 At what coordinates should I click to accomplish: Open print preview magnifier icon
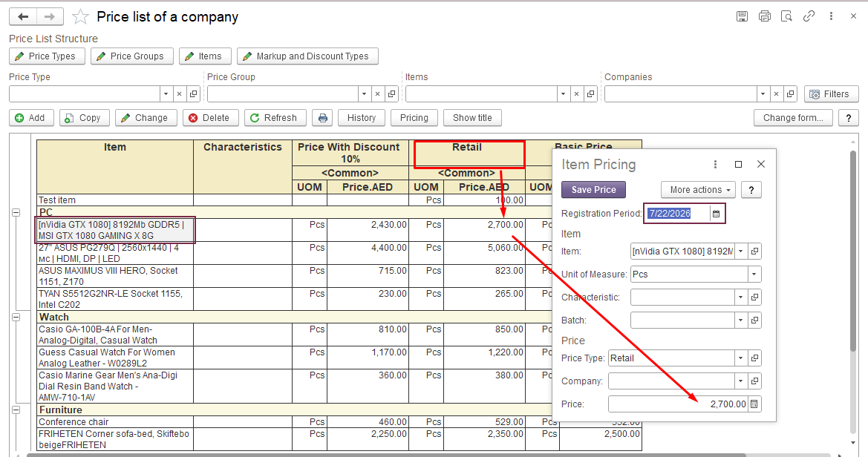coord(786,16)
